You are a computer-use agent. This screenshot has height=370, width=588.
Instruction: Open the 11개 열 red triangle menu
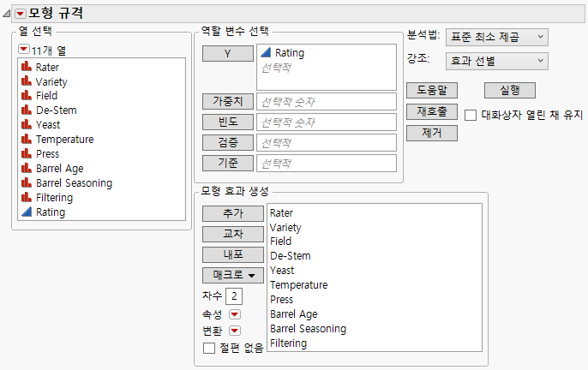[24, 50]
